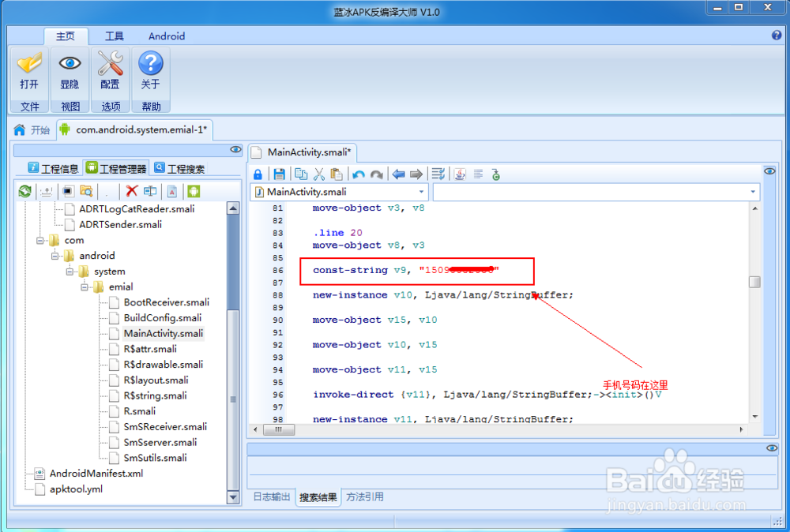Screen dimensions: 790x532
Task: Click the scissors cut icon
Action: 318,174
